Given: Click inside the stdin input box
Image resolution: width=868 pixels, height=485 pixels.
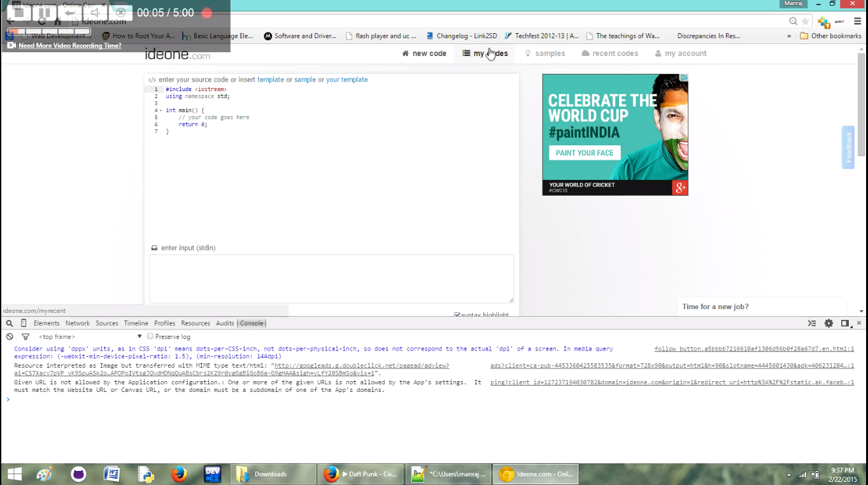Looking at the screenshot, I should click(332, 279).
